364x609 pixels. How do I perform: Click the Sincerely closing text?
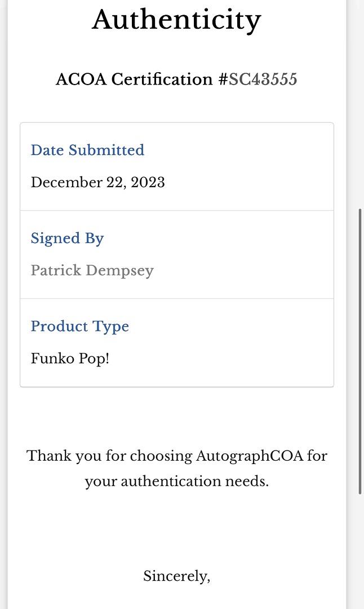tap(176, 576)
